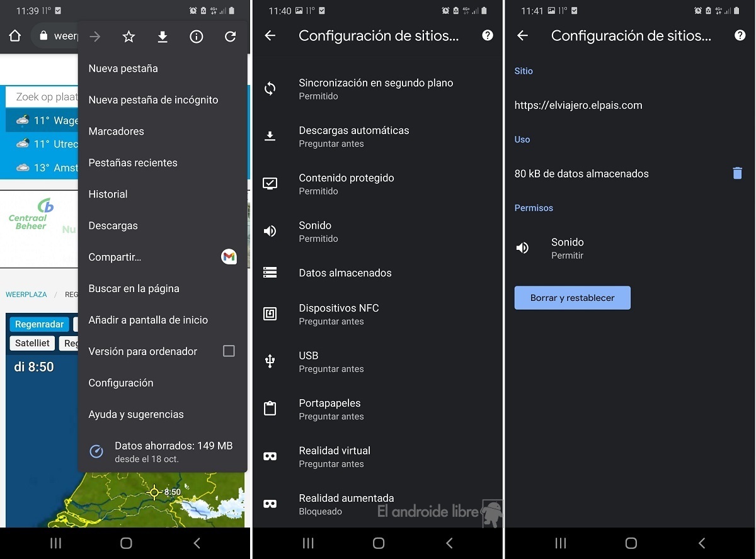
Task: Delete stored data with trash icon
Action: [737, 173]
